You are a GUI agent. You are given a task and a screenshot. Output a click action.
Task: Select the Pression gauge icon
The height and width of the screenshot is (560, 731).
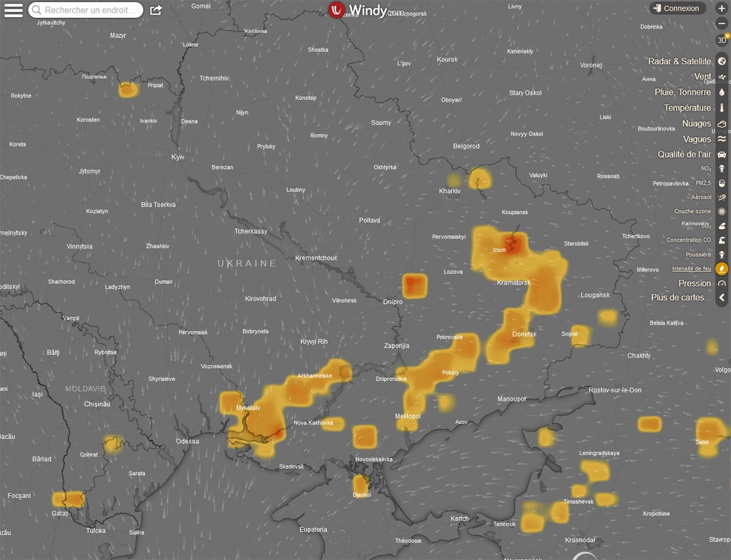(x=722, y=283)
